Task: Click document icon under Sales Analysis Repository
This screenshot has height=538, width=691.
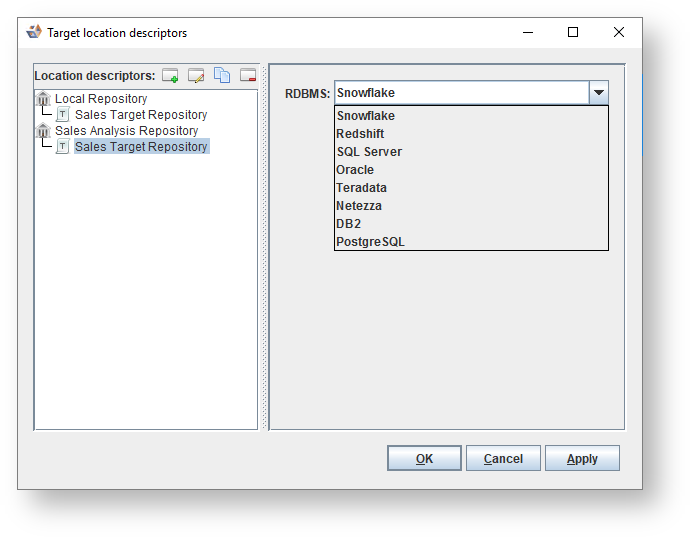Action: pyautogui.click(x=63, y=146)
